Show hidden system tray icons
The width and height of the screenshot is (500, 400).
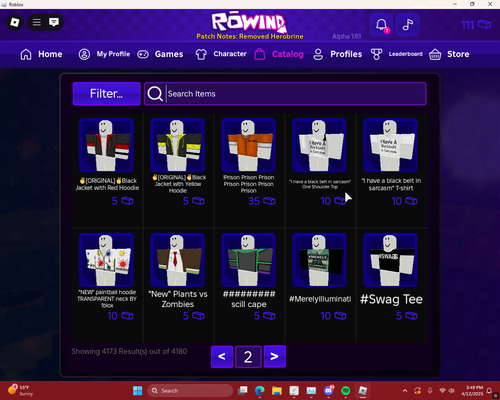click(x=405, y=391)
